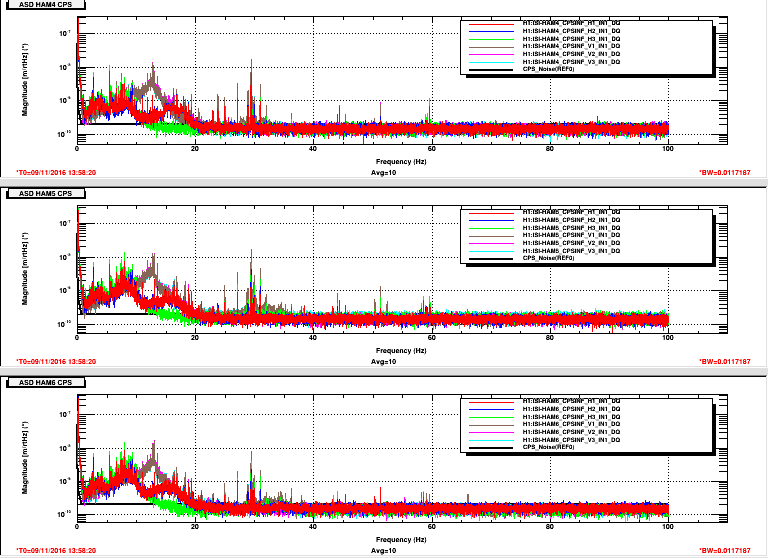Click 'Frequency (Hz)' label under HAM4 plot

pyautogui.click(x=401, y=162)
